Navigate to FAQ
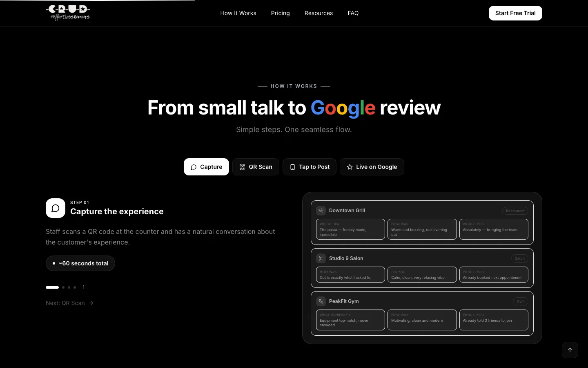This screenshot has width=588, height=368. click(353, 13)
